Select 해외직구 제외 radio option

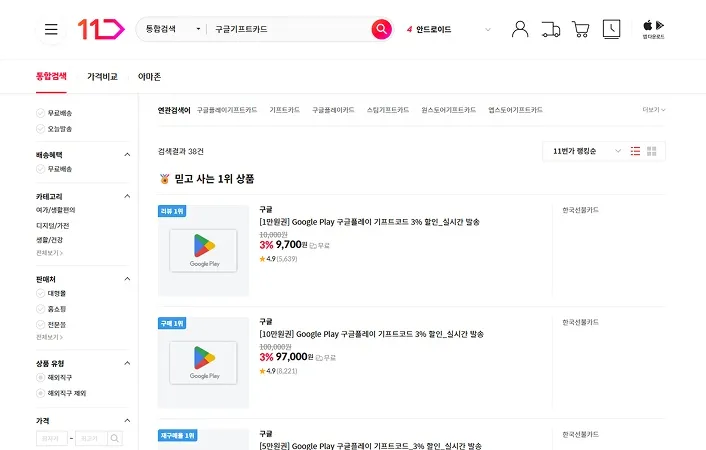41,393
